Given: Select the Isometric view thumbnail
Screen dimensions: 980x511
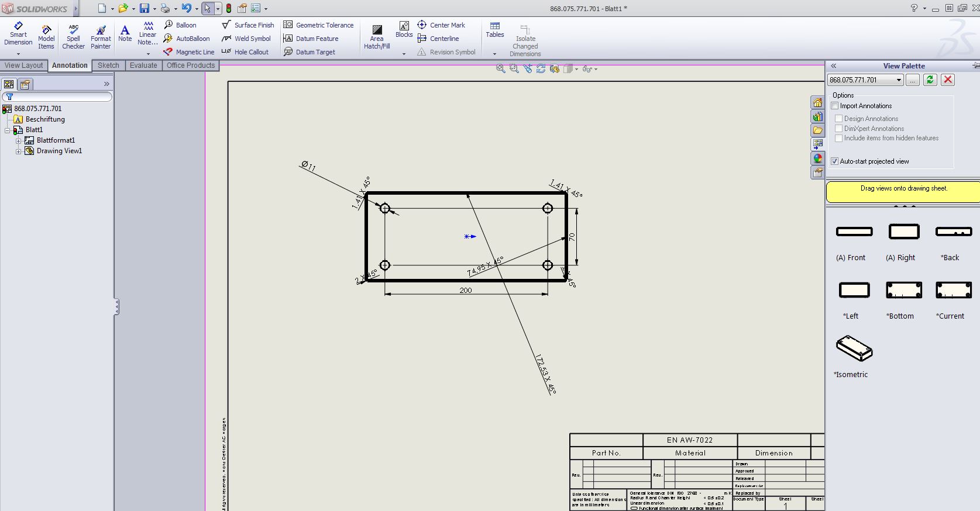Looking at the screenshot, I should (x=854, y=348).
